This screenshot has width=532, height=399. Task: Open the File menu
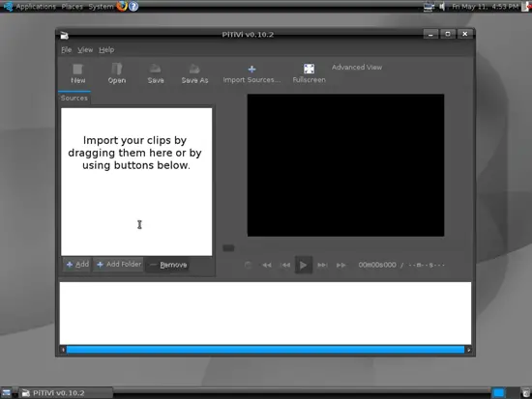pos(66,50)
